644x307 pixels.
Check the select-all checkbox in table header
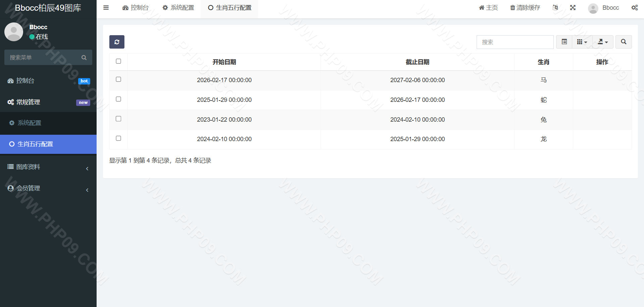pos(118,61)
